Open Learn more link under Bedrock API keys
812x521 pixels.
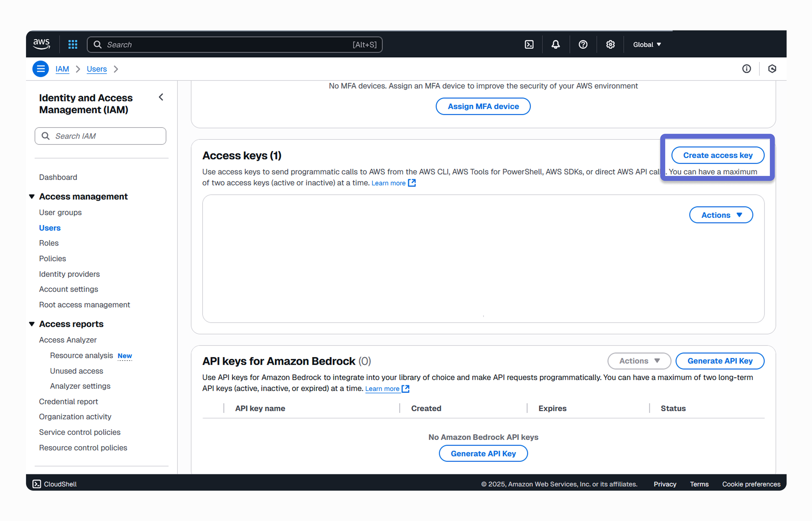(x=387, y=389)
